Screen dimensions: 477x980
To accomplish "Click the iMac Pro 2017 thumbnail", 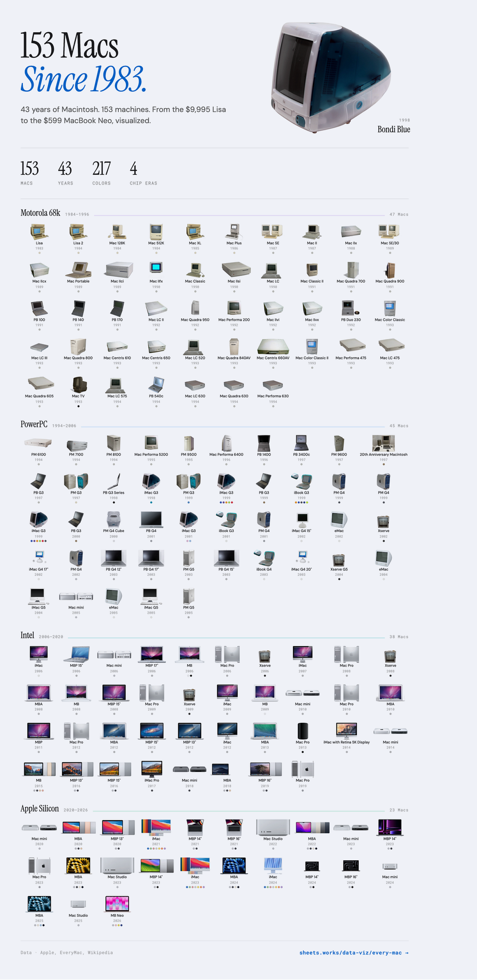I will click(152, 769).
